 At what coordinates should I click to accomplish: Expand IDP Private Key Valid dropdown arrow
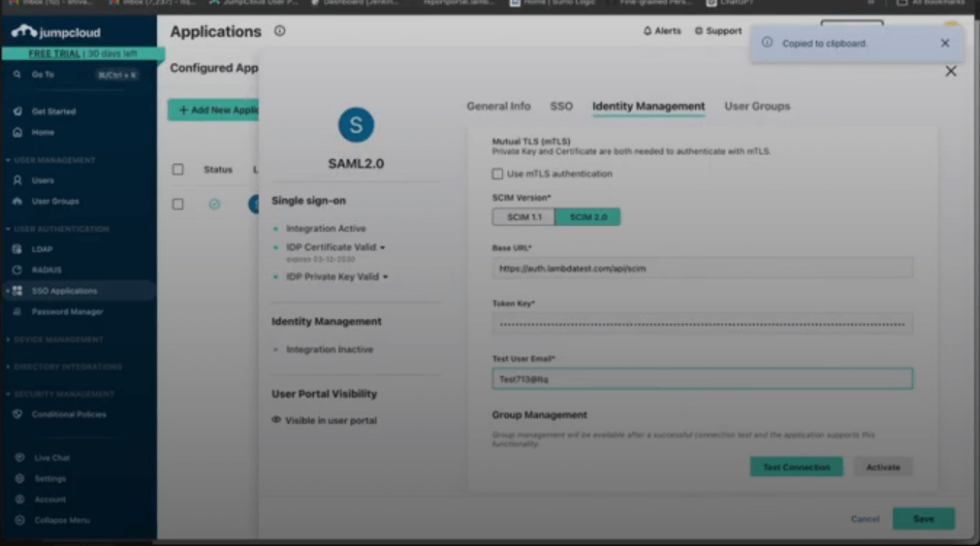point(386,277)
